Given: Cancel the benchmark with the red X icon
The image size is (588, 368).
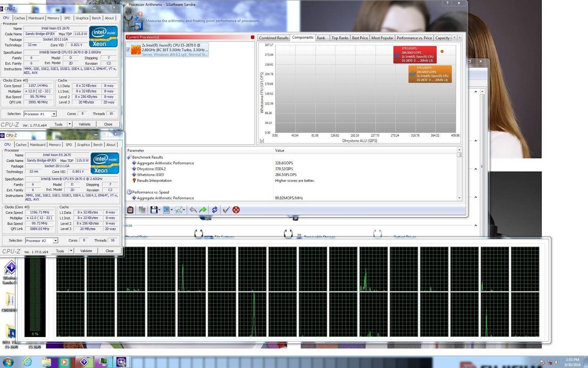Looking at the screenshot, I should tap(236, 209).
